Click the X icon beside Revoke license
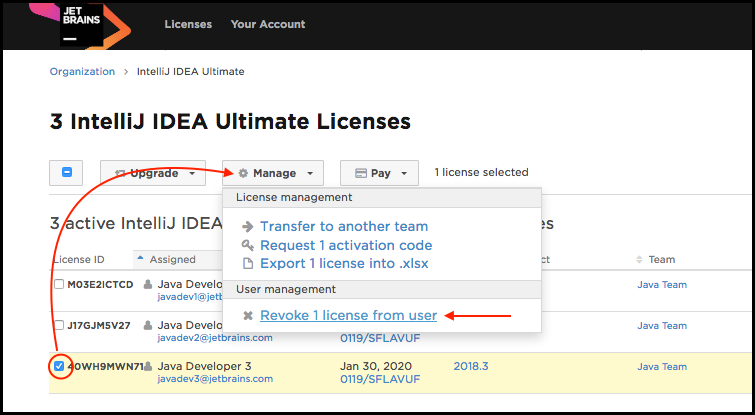755x415 pixels. pos(248,316)
